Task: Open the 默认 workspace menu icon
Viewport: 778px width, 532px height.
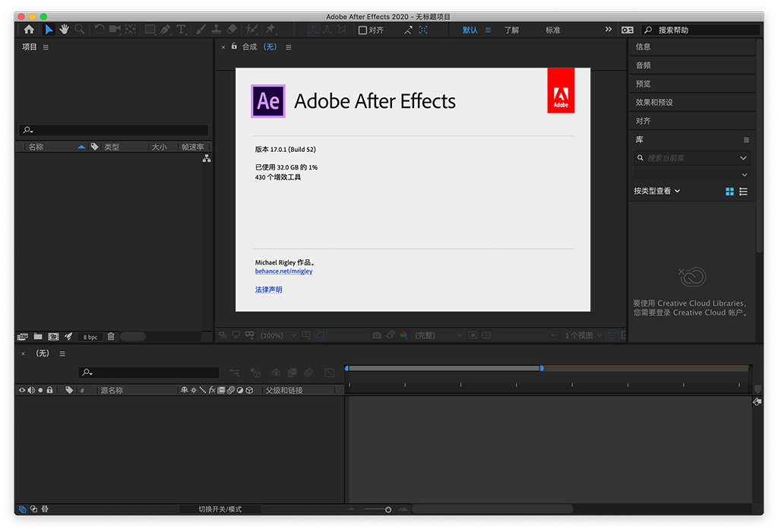Action: [489, 30]
